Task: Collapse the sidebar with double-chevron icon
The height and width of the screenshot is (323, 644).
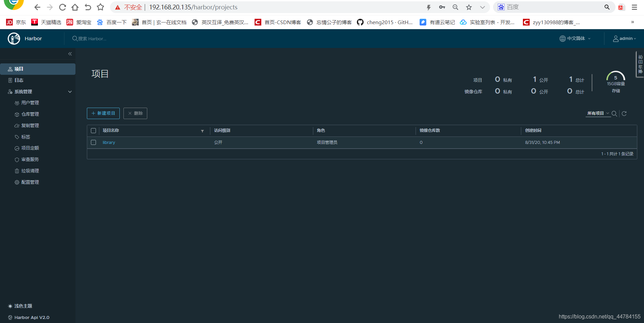Action: (x=70, y=54)
